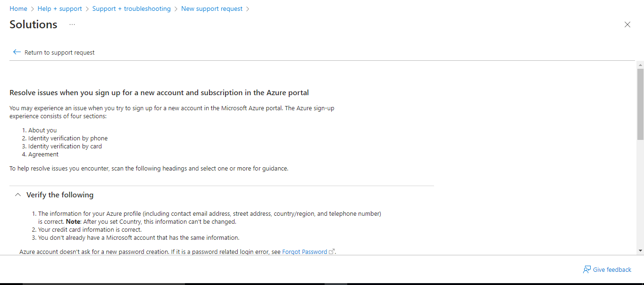Click the Give feedback smiley icon

click(x=586, y=269)
